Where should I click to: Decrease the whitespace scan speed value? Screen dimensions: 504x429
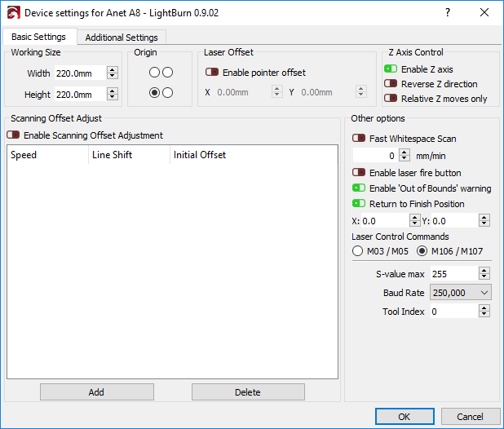(405, 159)
